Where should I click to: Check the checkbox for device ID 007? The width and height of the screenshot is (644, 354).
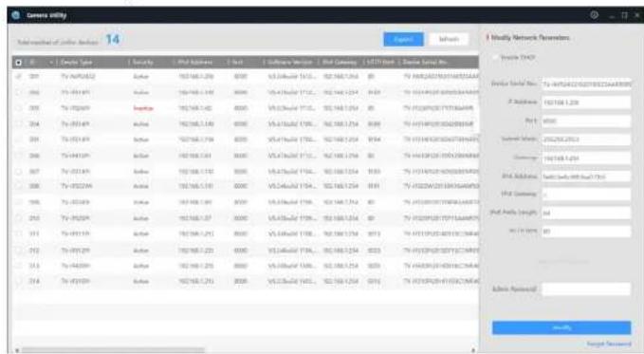pyautogui.click(x=18, y=172)
